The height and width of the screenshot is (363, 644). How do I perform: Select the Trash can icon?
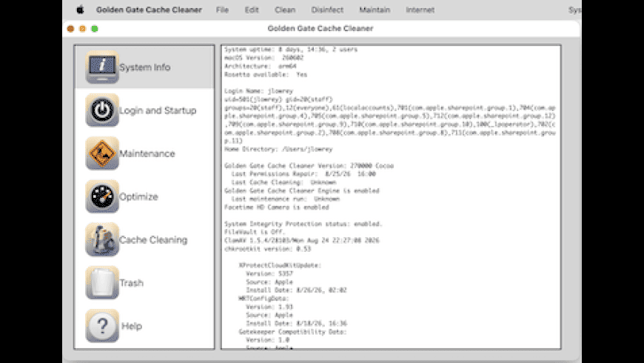coord(102,283)
